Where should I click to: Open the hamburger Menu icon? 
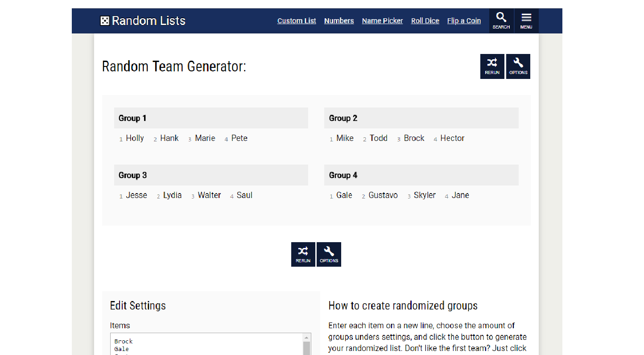point(526,21)
